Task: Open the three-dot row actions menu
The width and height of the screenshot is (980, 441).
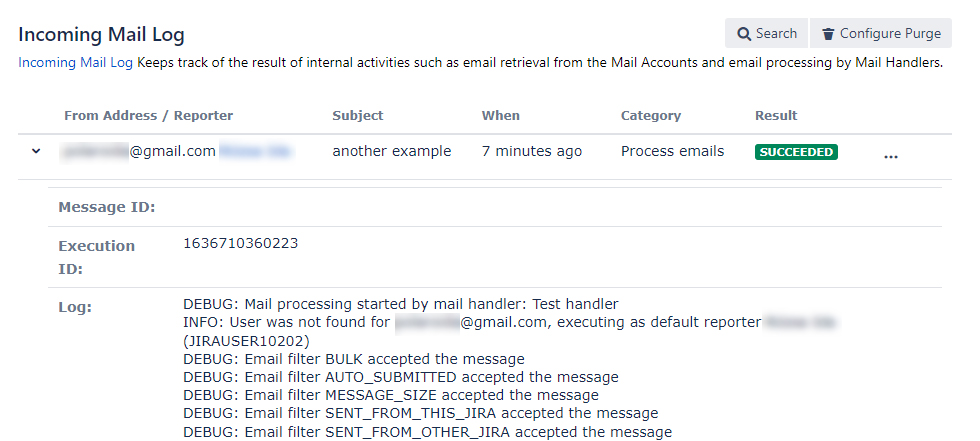Action: (x=891, y=156)
